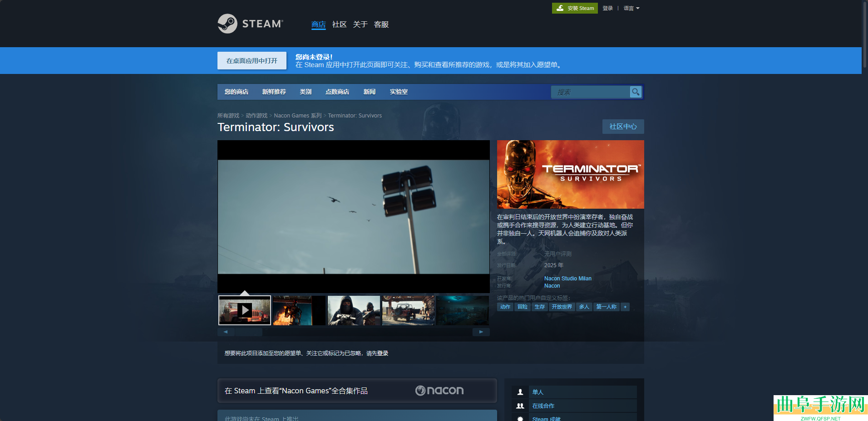Screen dimensions: 868x421
Task: Focus the store 搜索 search field
Action: [x=591, y=92]
